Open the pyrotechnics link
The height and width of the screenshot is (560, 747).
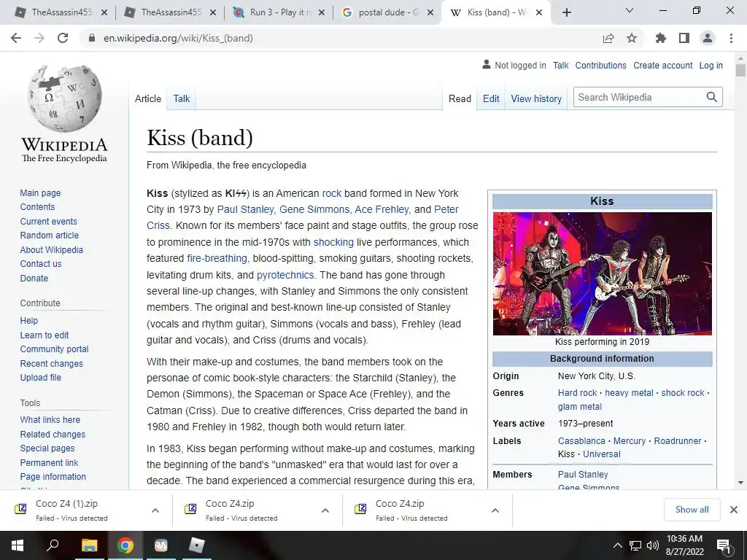point(285,275)
